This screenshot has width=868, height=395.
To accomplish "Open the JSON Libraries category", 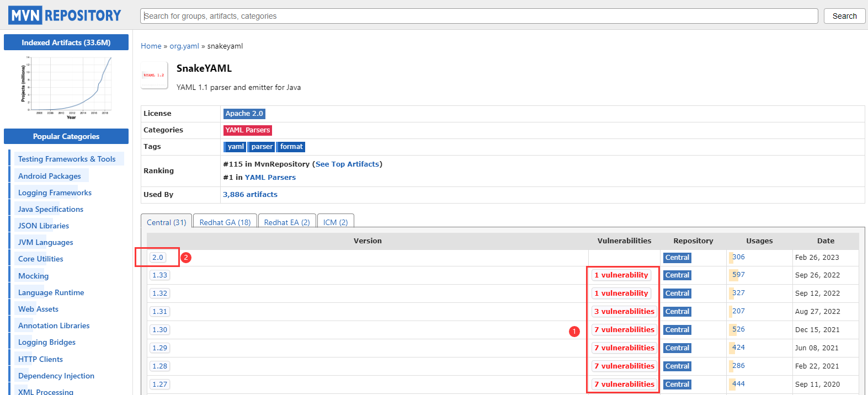I will coord(44,226).
